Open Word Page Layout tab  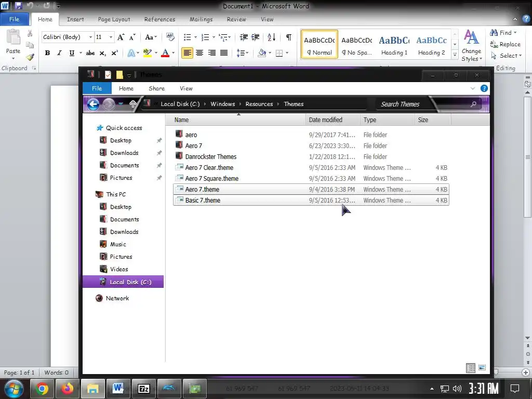tap(114, 19)
